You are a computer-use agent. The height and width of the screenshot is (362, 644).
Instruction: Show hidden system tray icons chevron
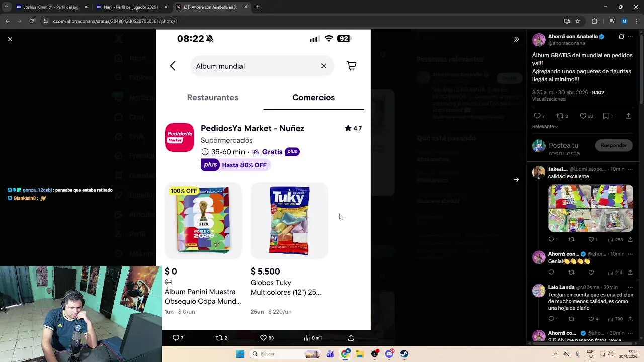(x=557, y=354)
